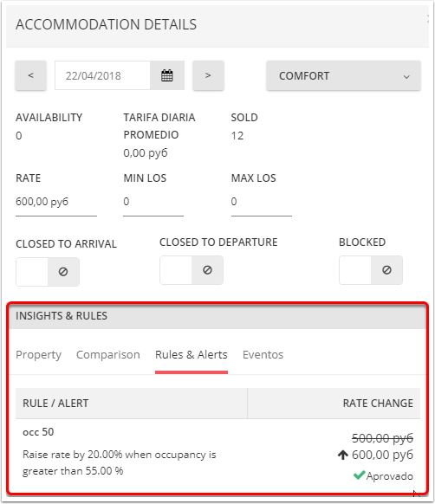Switch to the Comparison tab
Image resolution: width=435 pixels, height=504 pixels.
coord(108,355)
